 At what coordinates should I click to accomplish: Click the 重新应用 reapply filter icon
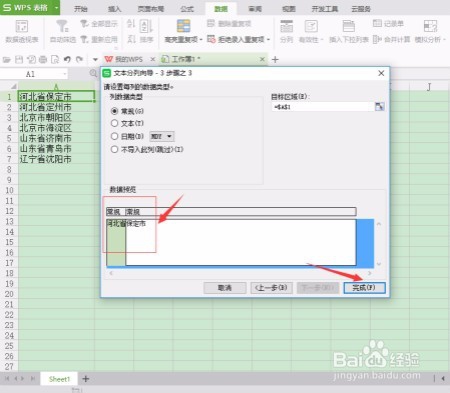(x=84, y=39)
